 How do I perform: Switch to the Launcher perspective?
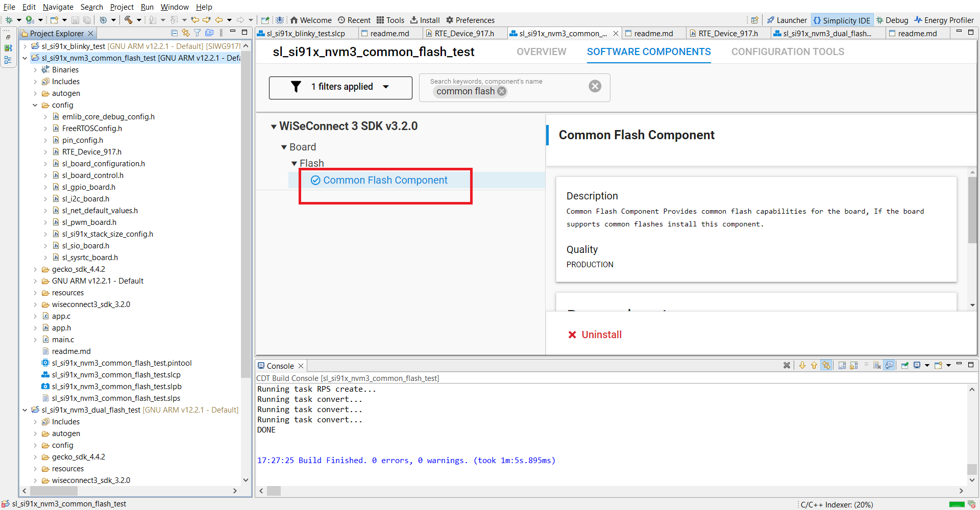(787, 20)
